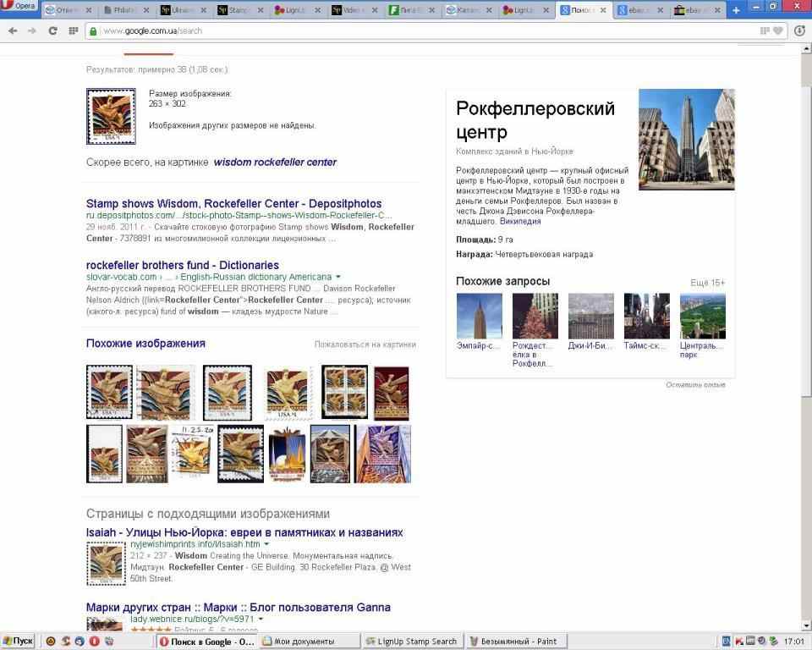Open dark red Wisdom similar image
812x650 pixels.
pyautogui.click(x=392, y=393)
